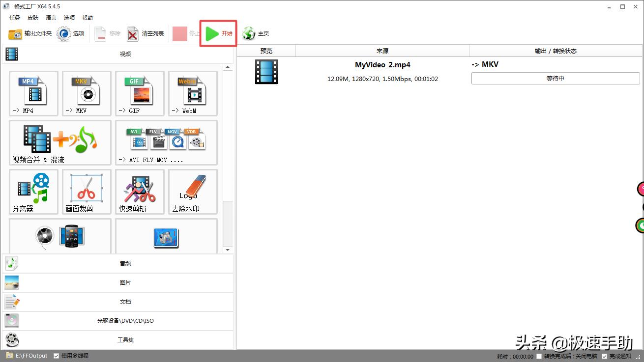Open the 皮肤 skin menu
The width and height of the screenshot is (644, 362).
pos(33,18)
